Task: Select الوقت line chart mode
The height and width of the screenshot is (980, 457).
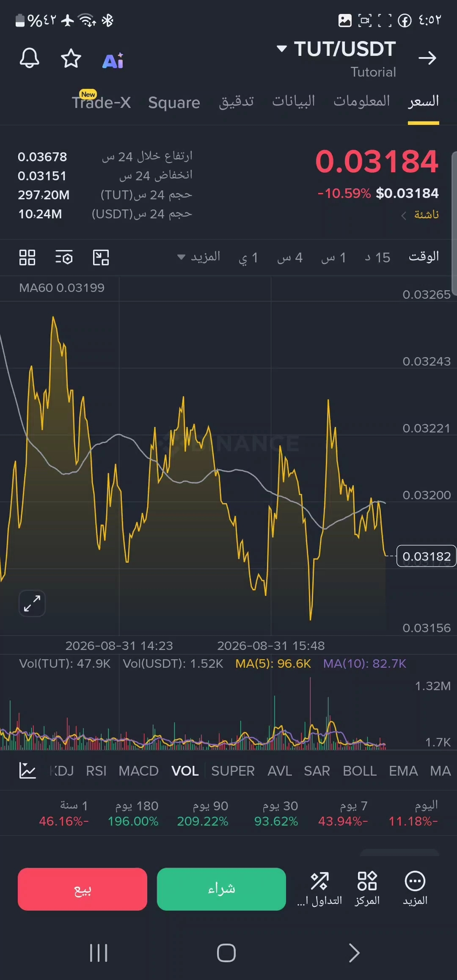Action: (424, 256)
